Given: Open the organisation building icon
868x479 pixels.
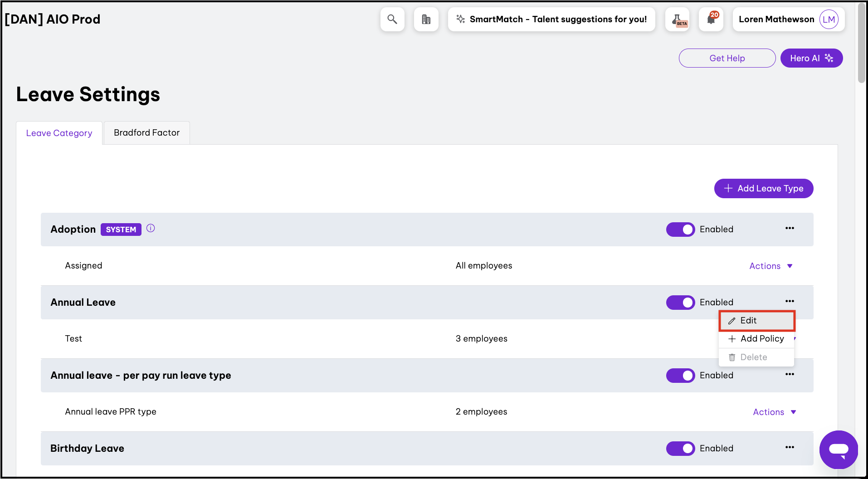Looking at the screenshot, I should pyautogui.click(x=426, y=20).
